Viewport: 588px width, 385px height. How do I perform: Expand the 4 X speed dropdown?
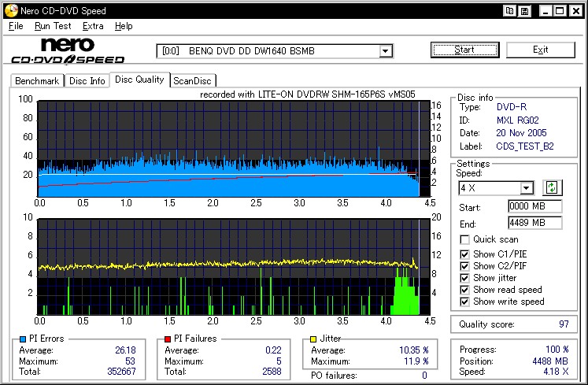point(527,188)
